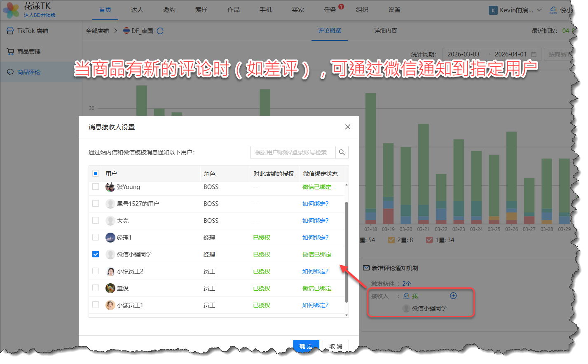Click the plus icon to add 接收人
588x364 pixels.
point(453,296)
